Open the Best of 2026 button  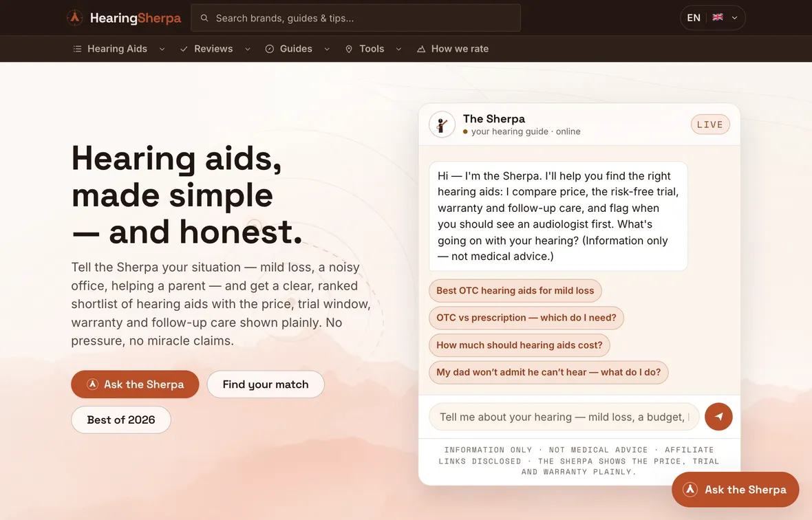pos(121,420)
